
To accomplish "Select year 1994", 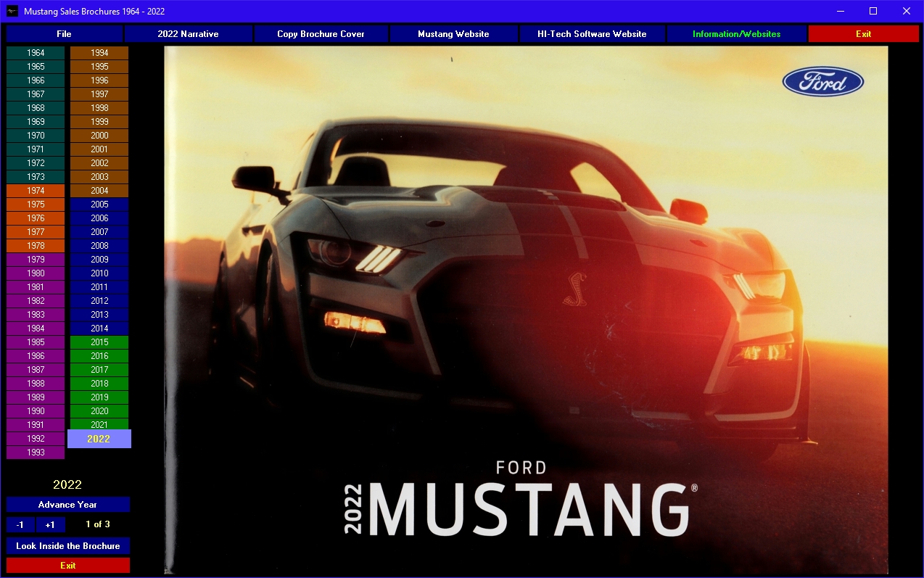I will coord(99,53).
